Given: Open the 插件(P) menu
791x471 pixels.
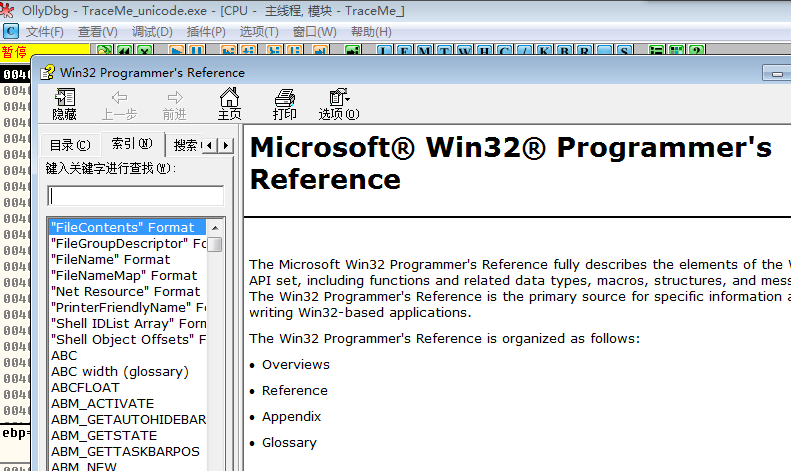Looking at the screenshot, I should [x=206, y=32].
